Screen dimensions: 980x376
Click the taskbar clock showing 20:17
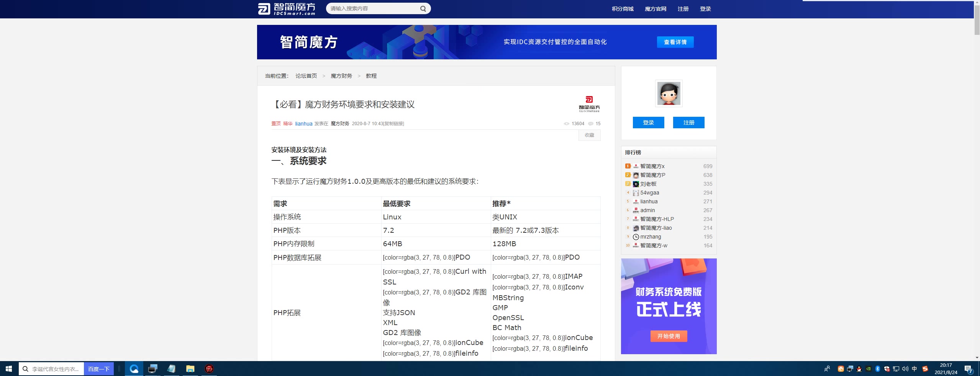click(946, 369)
